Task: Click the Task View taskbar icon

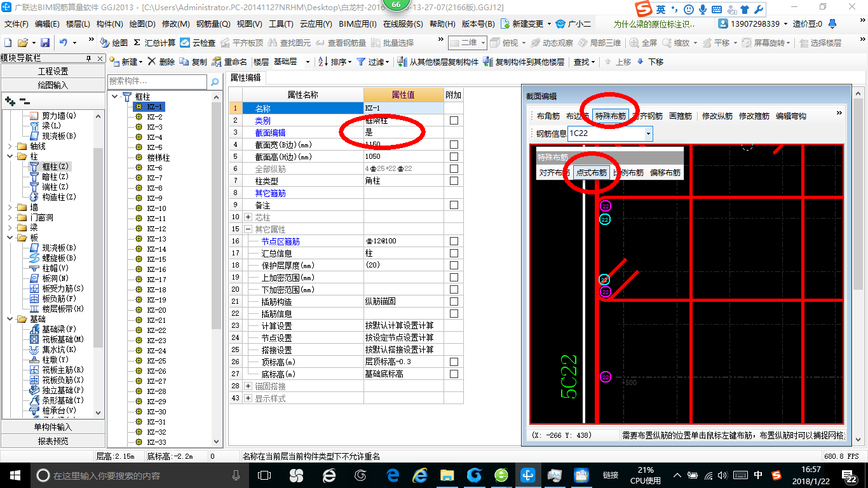Action: click(x=264, y=475)
